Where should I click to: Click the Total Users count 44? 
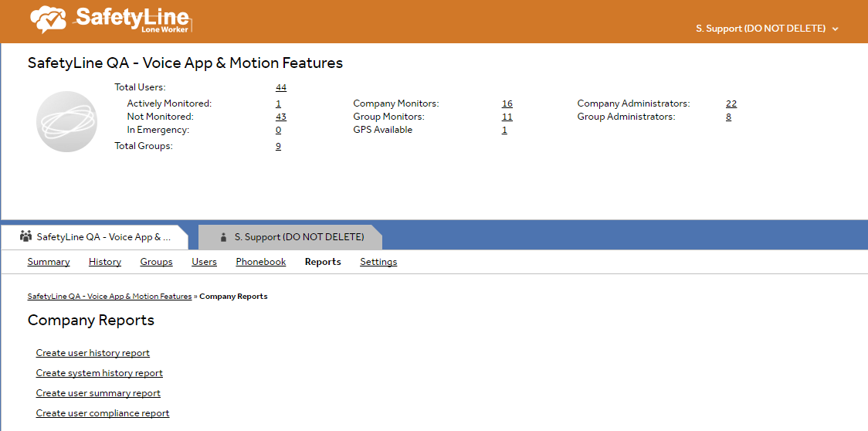(281, 87)
